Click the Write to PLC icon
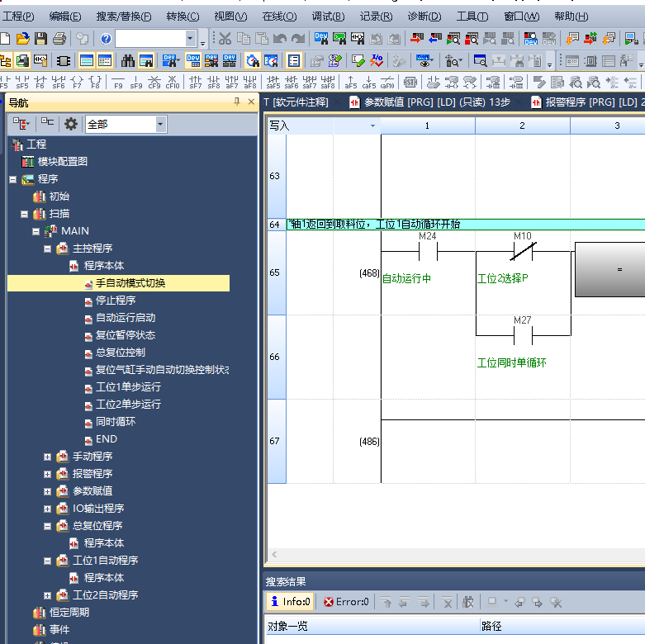 click(416, 39)
